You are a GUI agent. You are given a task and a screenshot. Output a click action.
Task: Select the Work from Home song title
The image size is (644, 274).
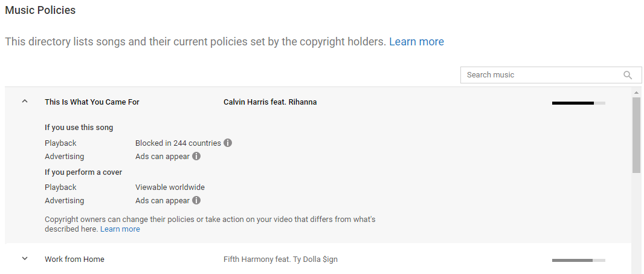74,259
